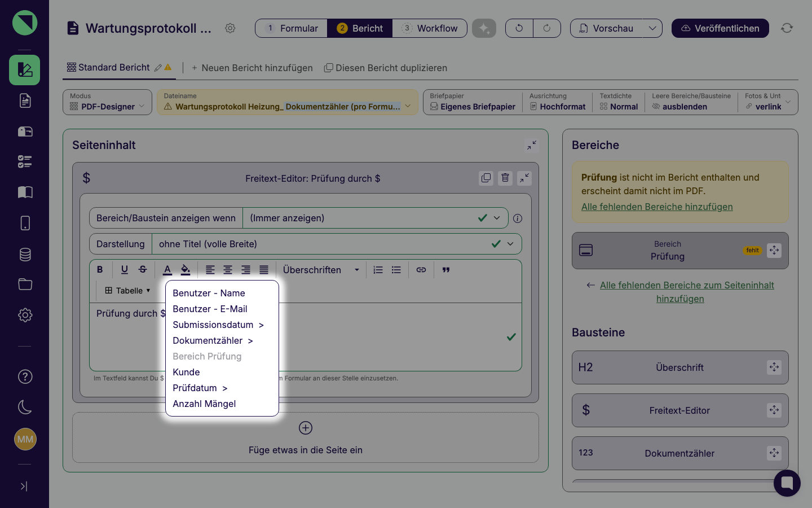Viewport: 812px width, 508px height.
Task: Open the Überschriften heading dropdown
Action: click(321, 270)
